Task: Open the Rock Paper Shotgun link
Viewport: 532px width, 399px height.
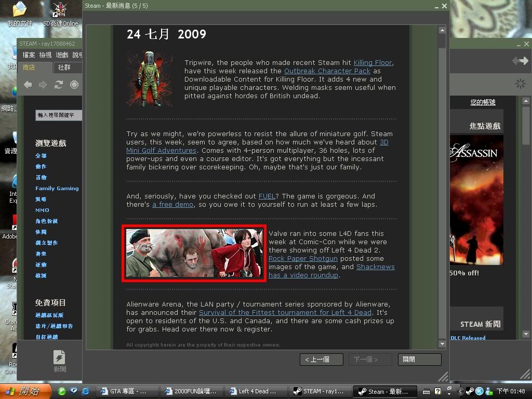Action: pos(303,259)
